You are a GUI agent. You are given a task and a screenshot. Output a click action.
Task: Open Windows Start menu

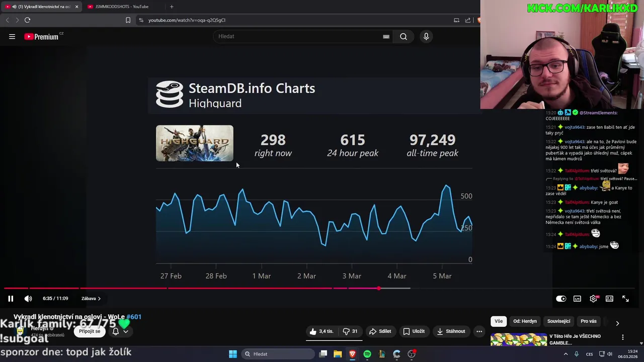(233, 354)
